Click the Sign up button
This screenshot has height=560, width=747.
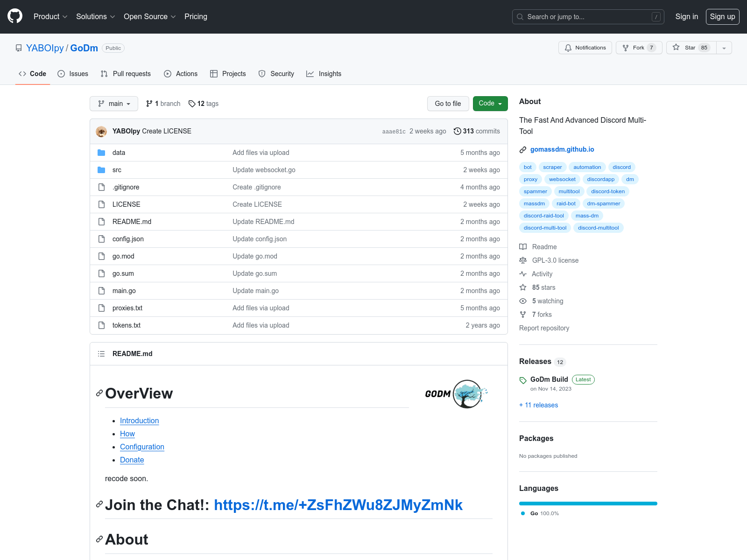723,16
